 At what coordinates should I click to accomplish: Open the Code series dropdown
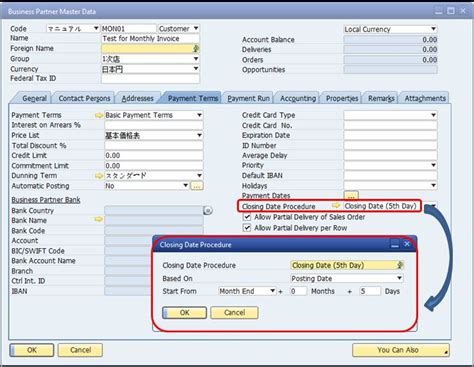tap(96, 28)
